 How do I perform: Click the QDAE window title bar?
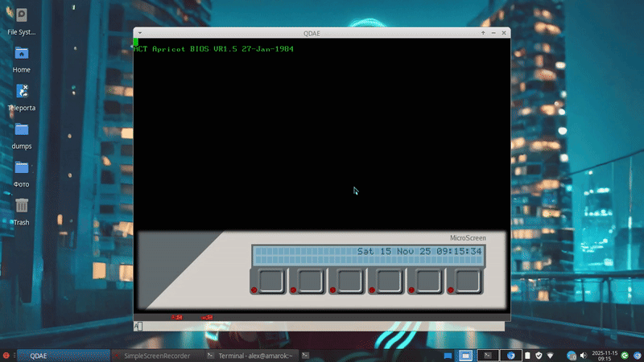312,33
